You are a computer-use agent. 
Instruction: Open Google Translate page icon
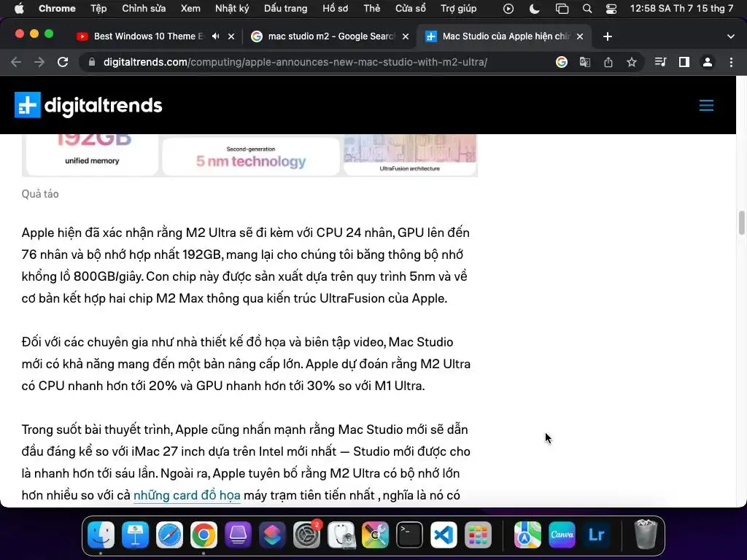point(585,62)
